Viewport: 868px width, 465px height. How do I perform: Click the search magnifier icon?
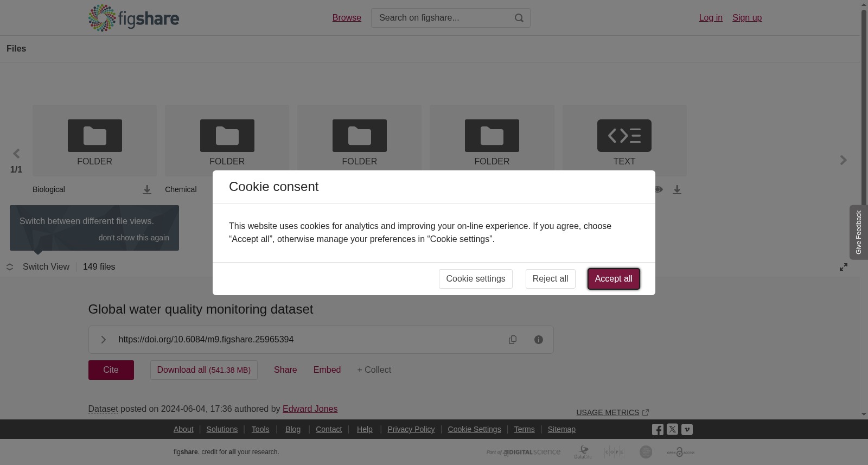pos(519,18)
